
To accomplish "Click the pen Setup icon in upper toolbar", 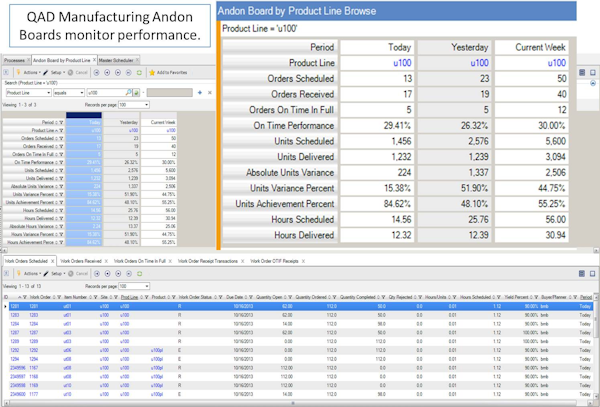I will coord(46,72).
